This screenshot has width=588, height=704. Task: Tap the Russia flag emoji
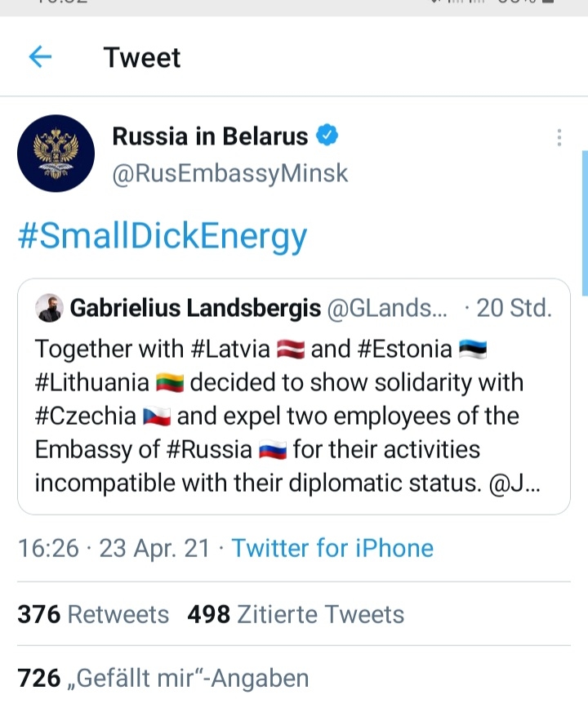tap(272, 450)
